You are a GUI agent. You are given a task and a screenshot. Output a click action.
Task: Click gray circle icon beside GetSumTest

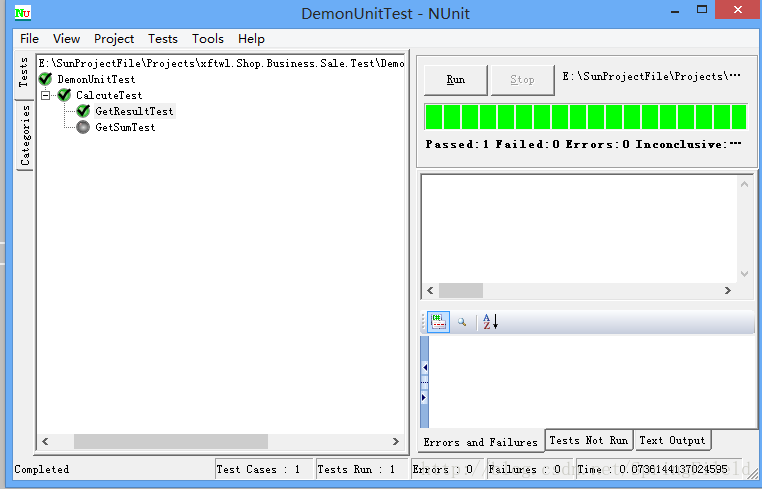83,127
